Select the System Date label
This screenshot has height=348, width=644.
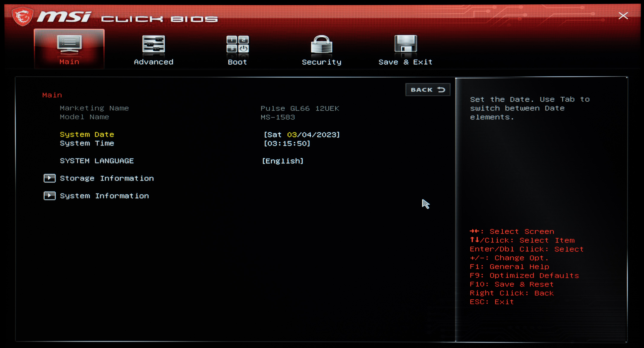[x=87, y=134]
